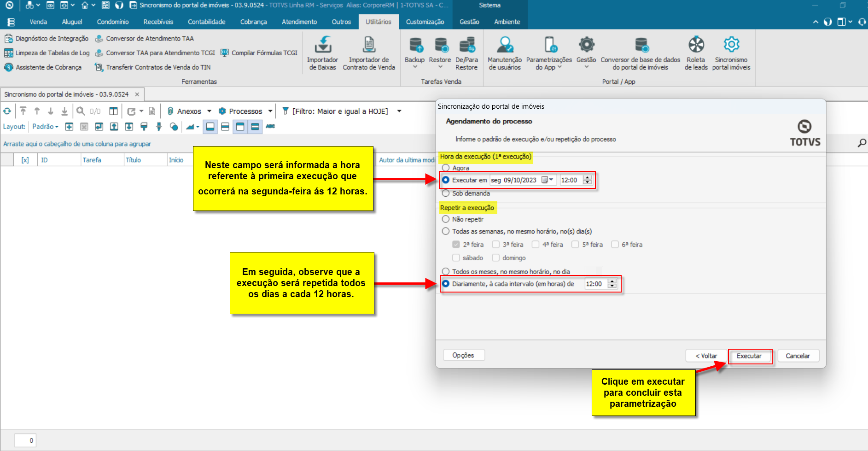The height and width of the screenshot is (451, 868).
Task: Select the Executar em radio option
Action: 446,180
